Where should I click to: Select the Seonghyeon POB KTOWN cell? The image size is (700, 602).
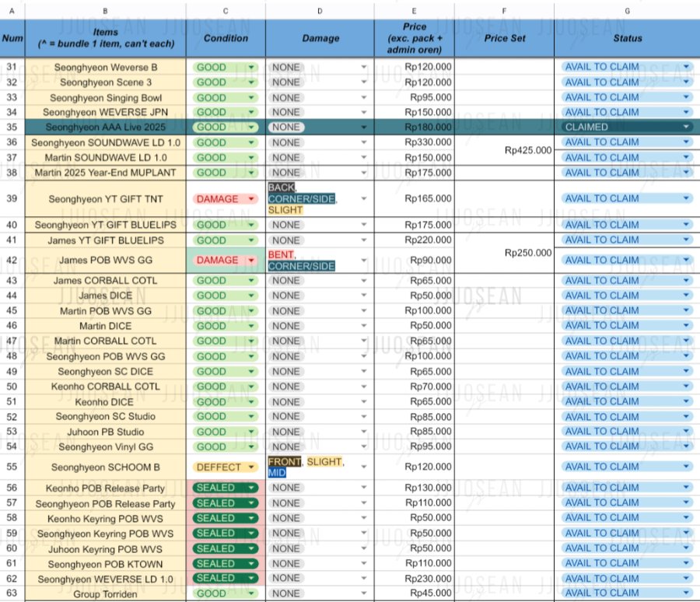coord(105,564)
